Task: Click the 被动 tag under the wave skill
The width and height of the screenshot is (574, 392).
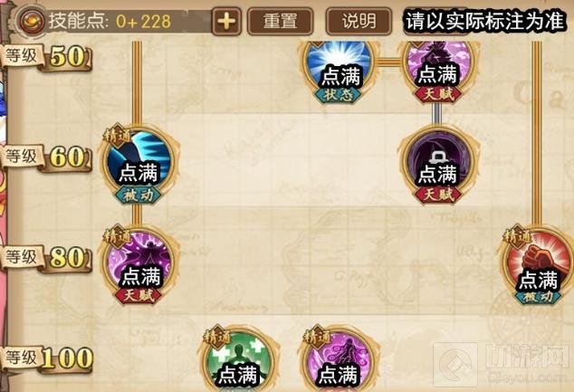Action: [x=138, y=196]
